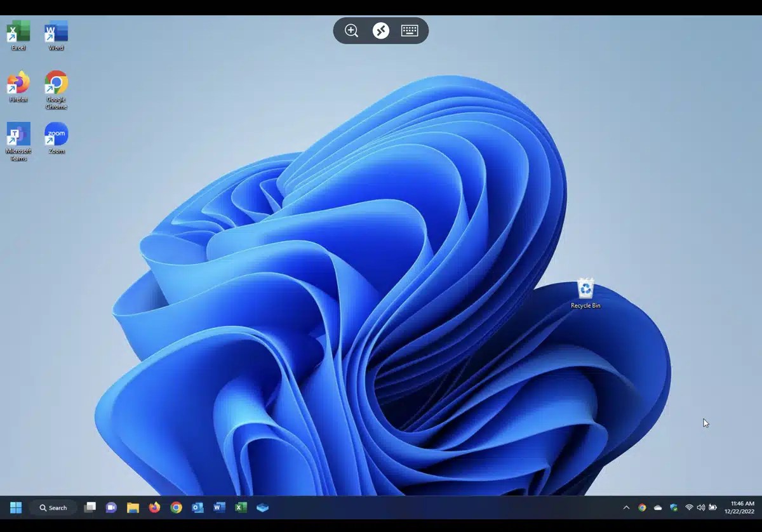Toggle the pointer control in the floating toolbar
The height and width of the screenshot is (532, 762).
point(380,30)
